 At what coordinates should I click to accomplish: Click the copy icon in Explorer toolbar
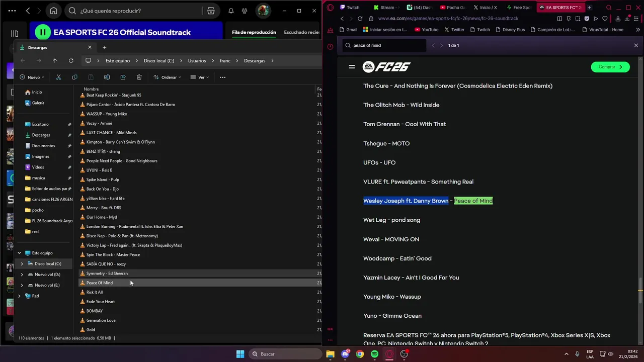pyautogui.click(x=74, y=77)
